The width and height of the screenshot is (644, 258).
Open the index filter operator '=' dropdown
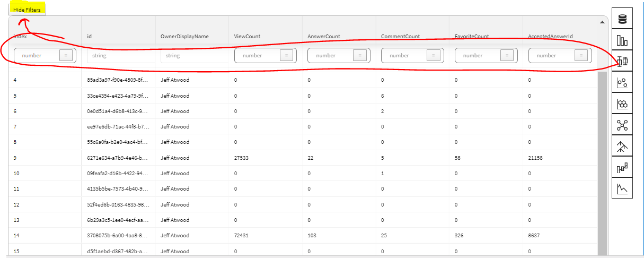click(x=66, y=55)
